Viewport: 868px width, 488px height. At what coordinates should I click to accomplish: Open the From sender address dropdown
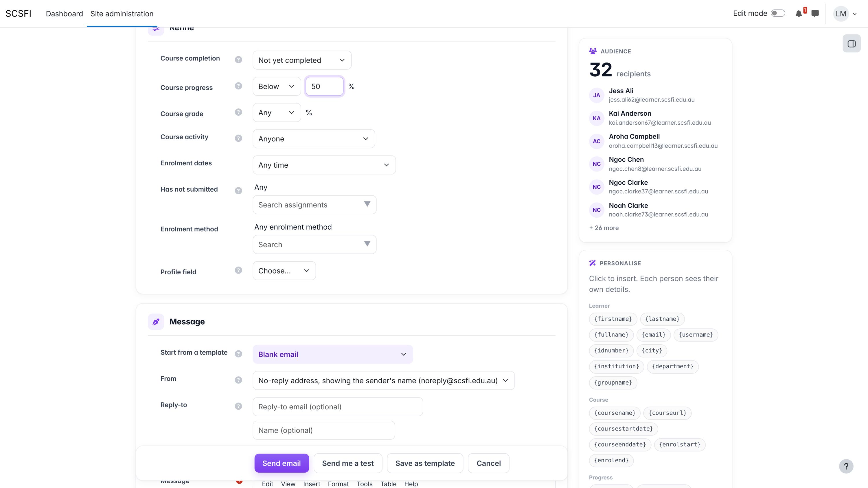tap(383, 381)
